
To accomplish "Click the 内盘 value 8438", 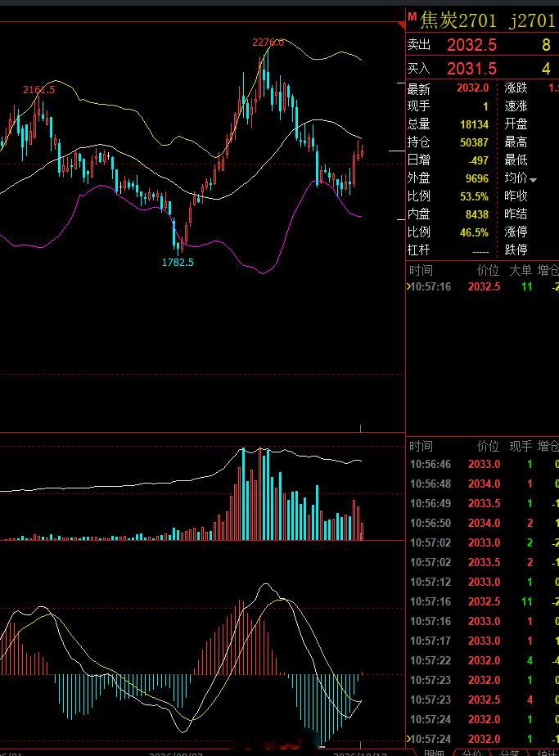I will [x=477, y=214].
